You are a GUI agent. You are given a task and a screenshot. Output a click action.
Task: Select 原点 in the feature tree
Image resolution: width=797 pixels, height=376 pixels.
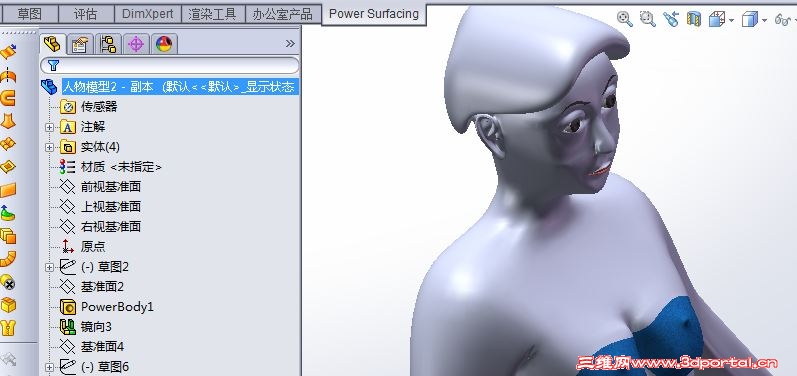pos(93,247)
